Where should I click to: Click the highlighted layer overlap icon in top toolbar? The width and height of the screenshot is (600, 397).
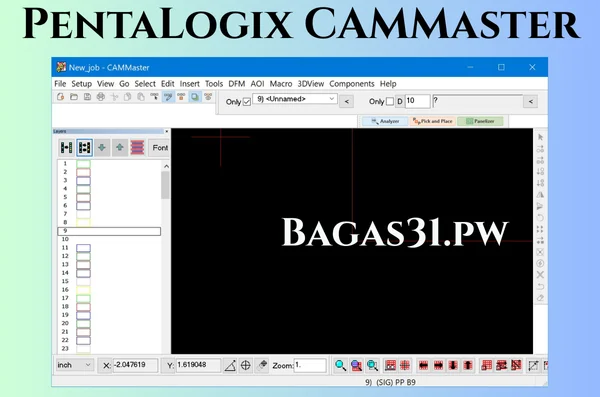tap(195, 97)
